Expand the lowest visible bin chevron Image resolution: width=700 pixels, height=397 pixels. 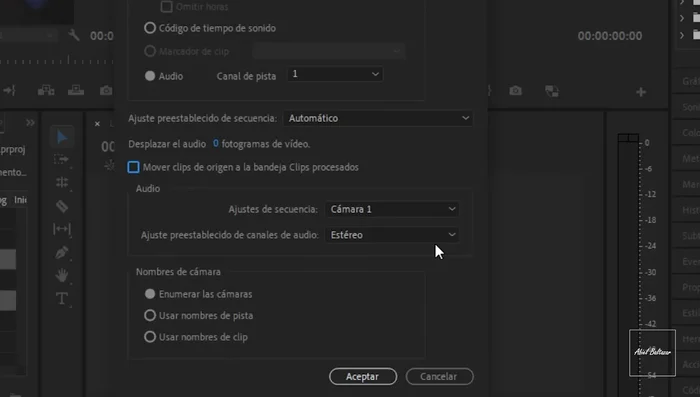pyautogui.click(x=682, y=35)
